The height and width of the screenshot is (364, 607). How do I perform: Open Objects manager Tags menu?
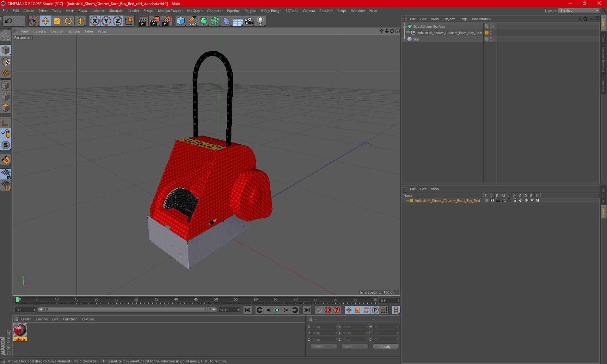[x=463, y=19]
